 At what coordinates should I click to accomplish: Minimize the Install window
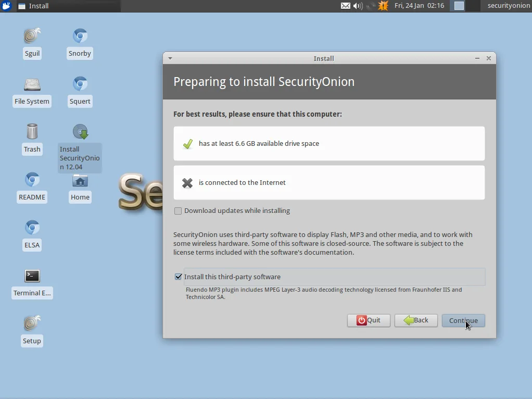tap(477, 58)
